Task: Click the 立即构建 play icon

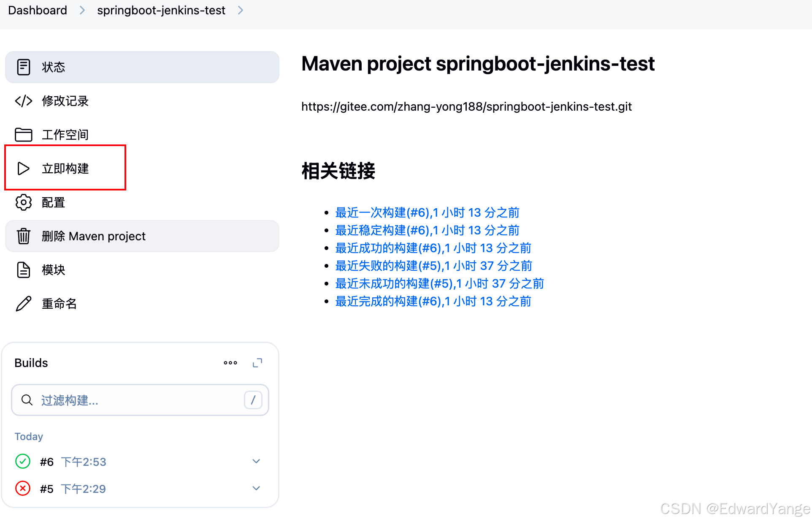Action: point(23,169)
